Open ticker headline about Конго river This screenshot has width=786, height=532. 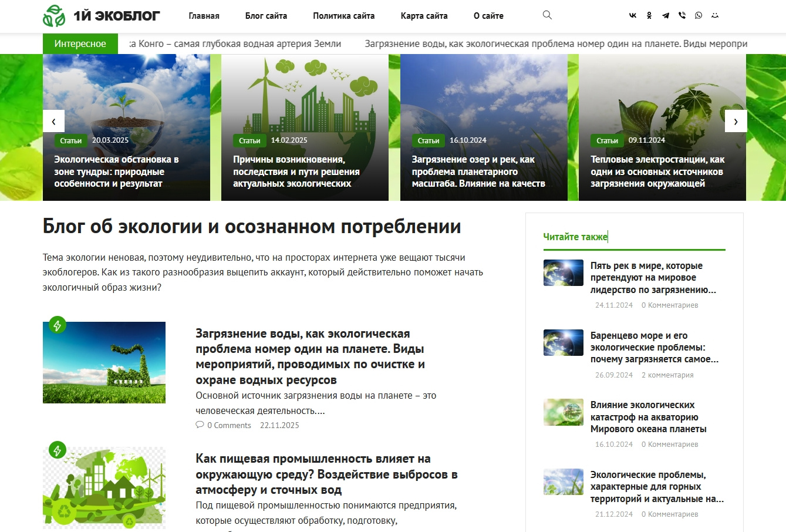(x=235, y=43)
